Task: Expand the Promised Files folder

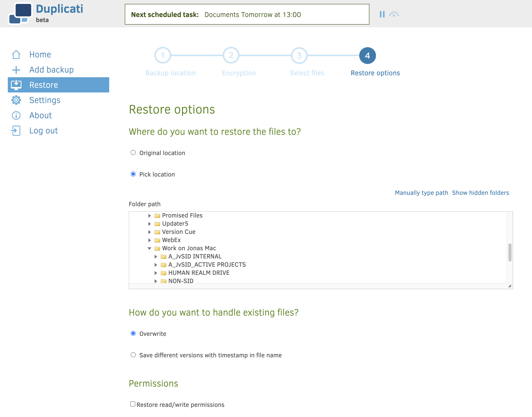Action: [149, 216]
